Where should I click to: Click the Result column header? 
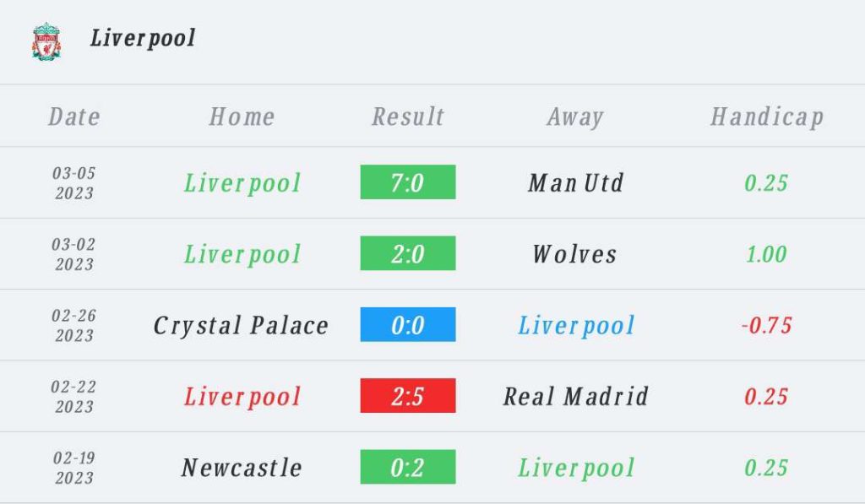(x=408, y=117)
